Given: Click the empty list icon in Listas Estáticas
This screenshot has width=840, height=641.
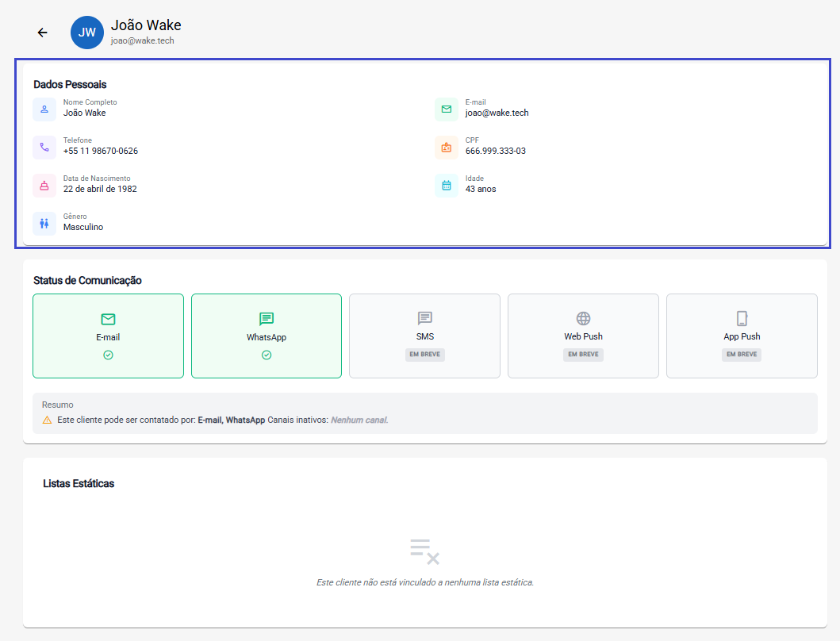Looking at the screenshot, I should pos(424,551).
